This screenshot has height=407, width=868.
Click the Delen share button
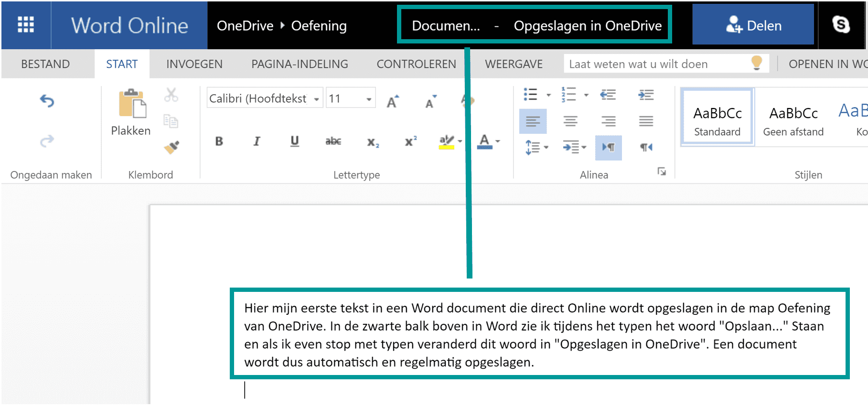click(753, 25)
